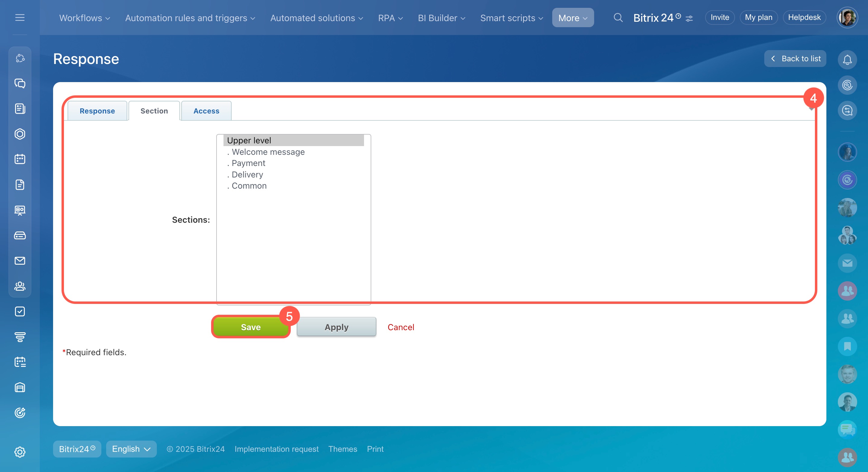Expand the Smart scripts menu
The image size is (868, 472).
coord(511,18)
